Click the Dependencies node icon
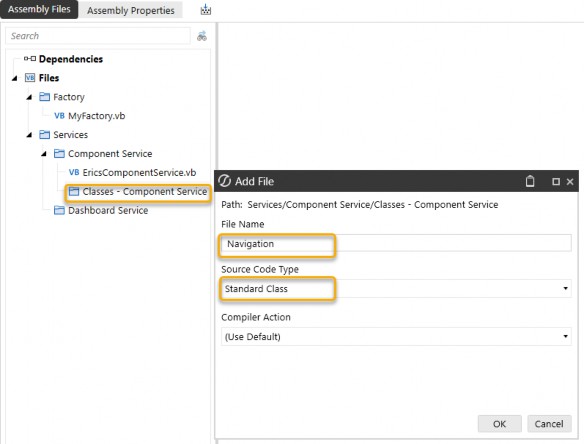 tap(30, 59)
